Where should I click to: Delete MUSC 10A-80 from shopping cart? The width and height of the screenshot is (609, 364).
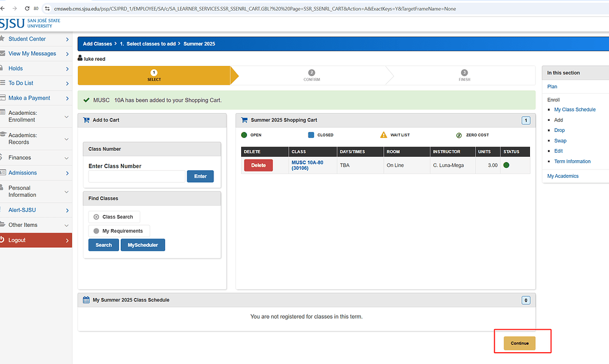point(258,166)
